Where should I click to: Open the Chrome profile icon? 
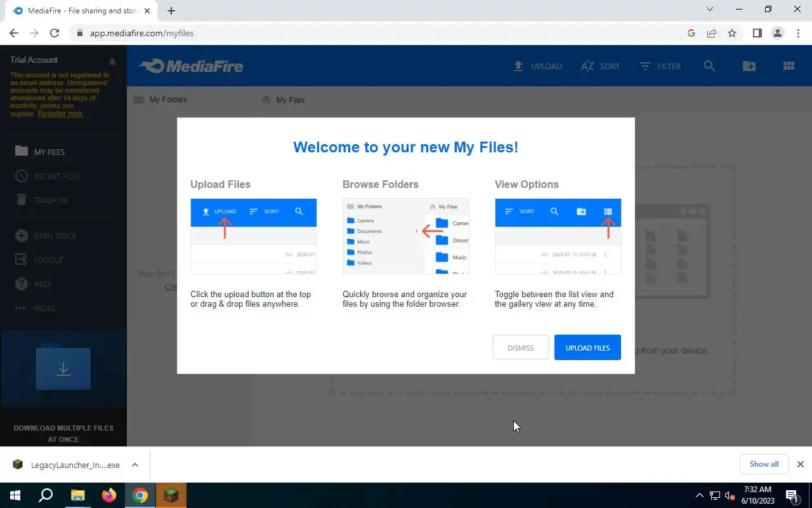[778, 33]
